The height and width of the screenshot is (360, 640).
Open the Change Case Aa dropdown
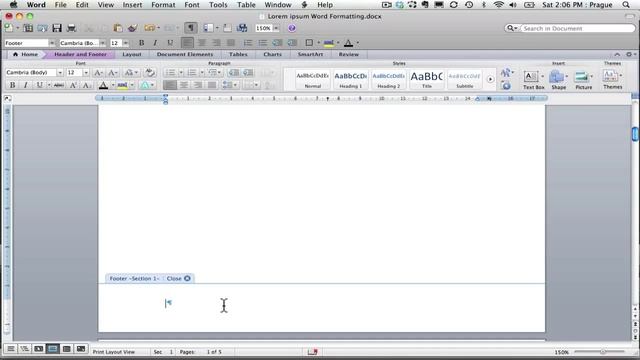(x=131, y=73)
